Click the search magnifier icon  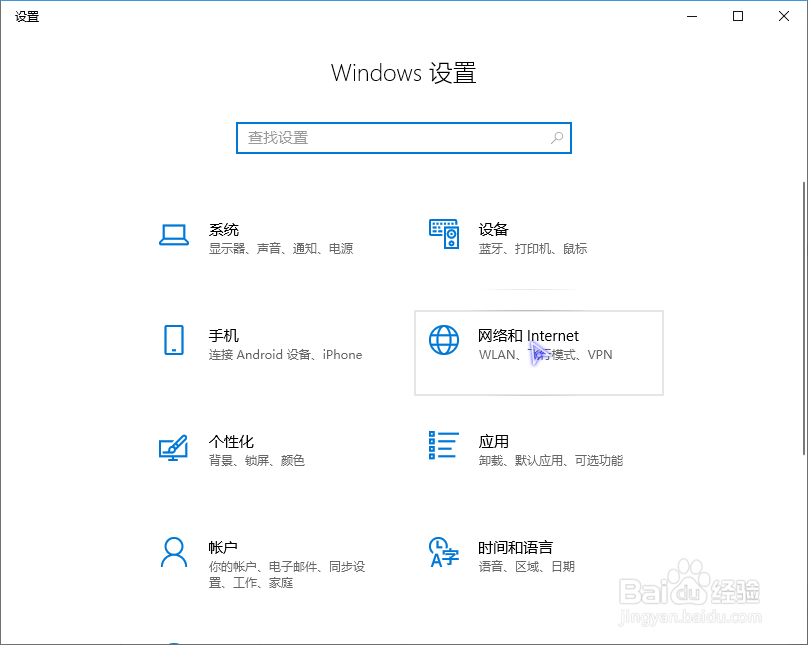click(x=557, y=138)
